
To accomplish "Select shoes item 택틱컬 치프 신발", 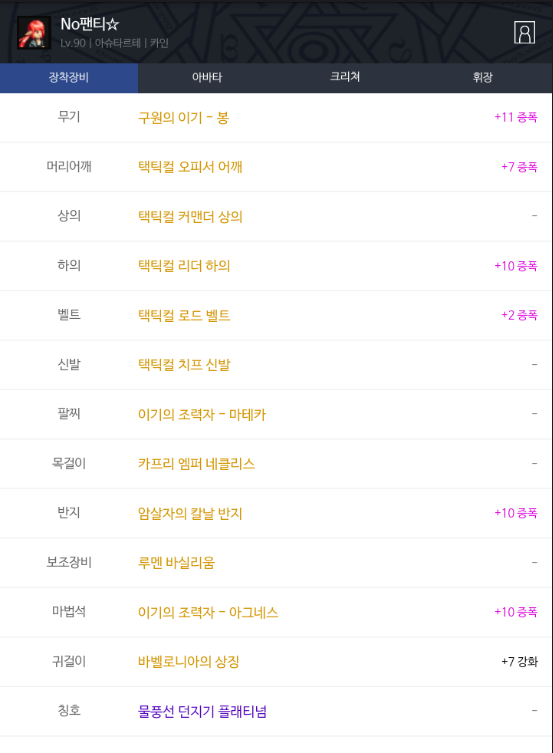I will (184, 365).
